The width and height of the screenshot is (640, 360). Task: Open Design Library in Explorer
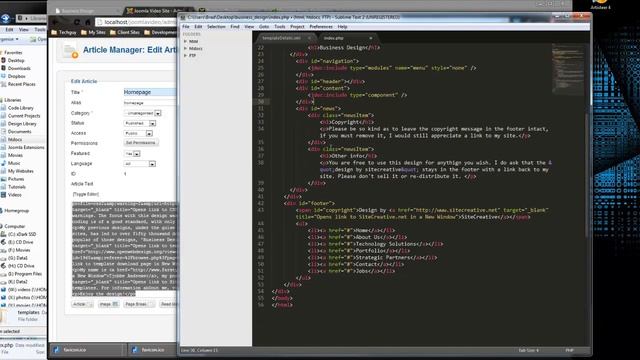coord(22,124)
